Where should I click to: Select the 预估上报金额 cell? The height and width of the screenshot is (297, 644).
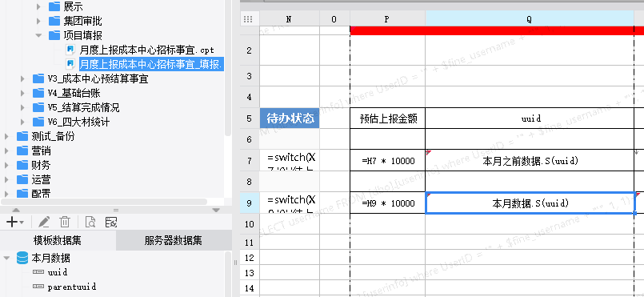point(388,118)
